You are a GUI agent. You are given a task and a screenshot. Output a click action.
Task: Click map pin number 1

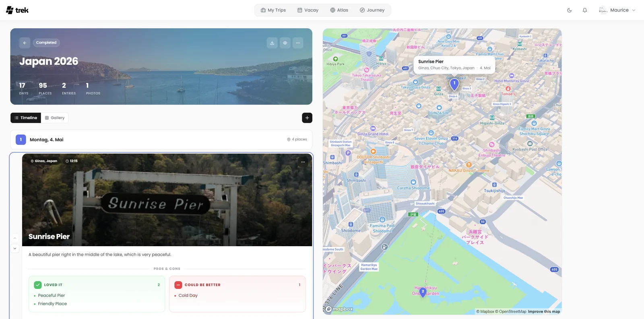[x=454, y=84]
